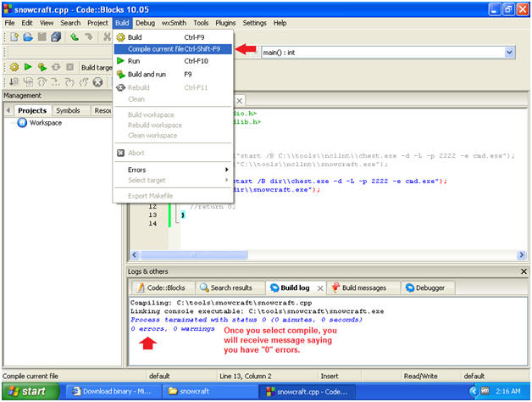Screen dimensions: 532x402
Task: Click the debugger Stop icon
Action: [97, 82]
